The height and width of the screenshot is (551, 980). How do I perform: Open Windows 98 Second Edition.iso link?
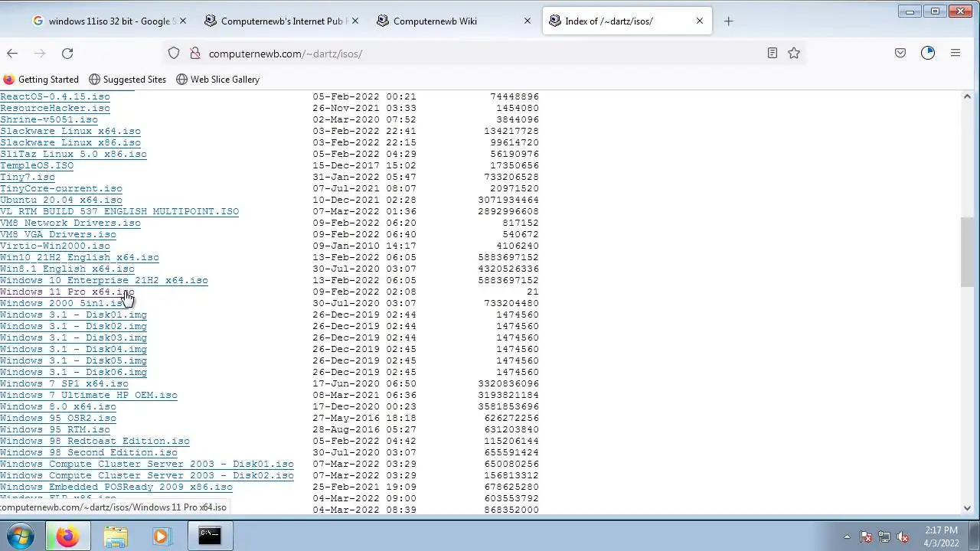89,452
